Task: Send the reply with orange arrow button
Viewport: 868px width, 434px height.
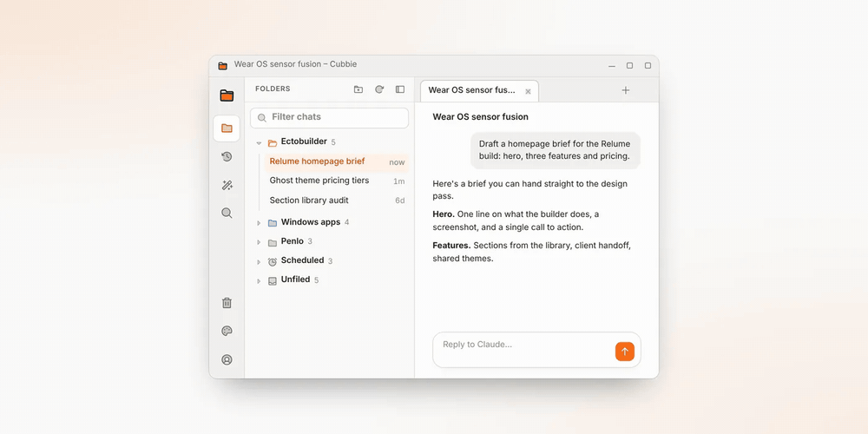Action: tap(624, 352)
